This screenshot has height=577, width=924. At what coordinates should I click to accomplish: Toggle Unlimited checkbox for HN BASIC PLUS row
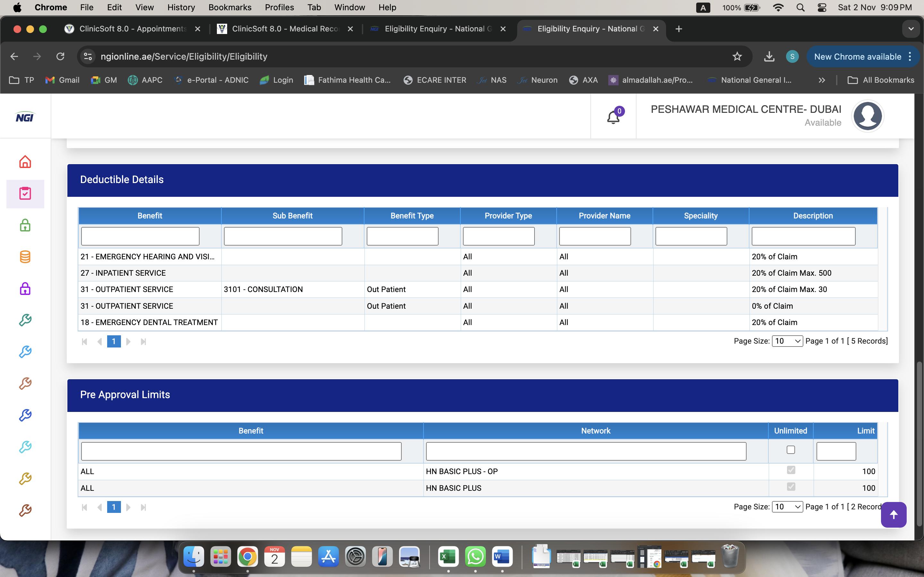pos(791,487)
